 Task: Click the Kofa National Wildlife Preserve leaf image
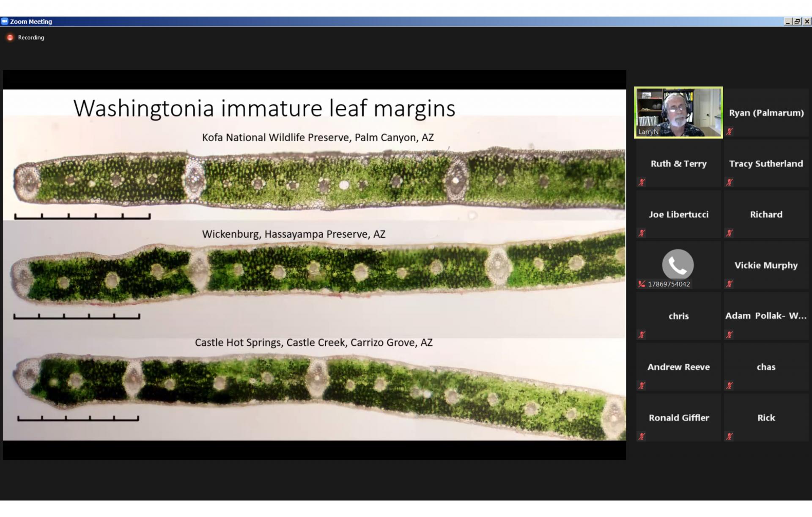click(317, 180)
